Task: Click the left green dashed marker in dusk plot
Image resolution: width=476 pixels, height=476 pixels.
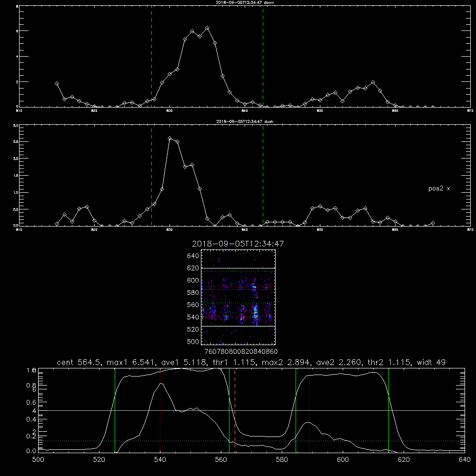Action: [151, 175]
